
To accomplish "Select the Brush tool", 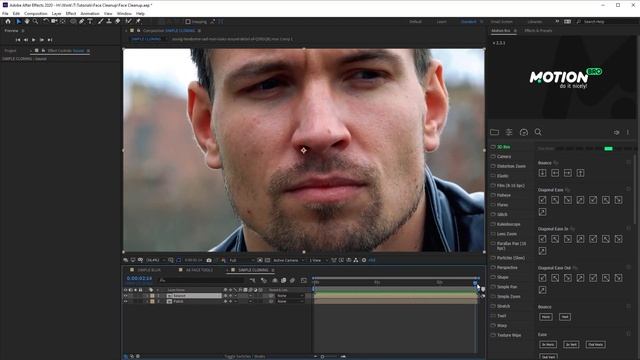I will coord(100,21).
